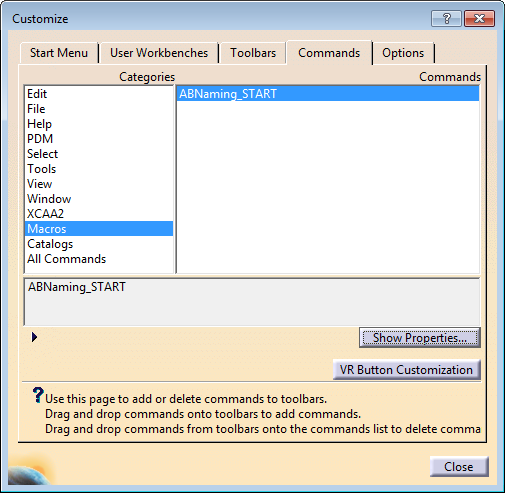Open the Start Menu tab

click(59, 53)
